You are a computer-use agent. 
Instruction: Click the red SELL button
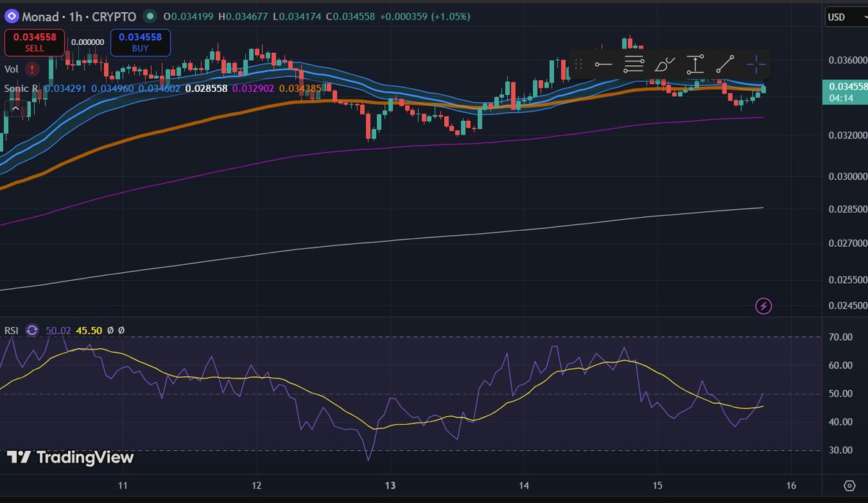click(35, 43)
